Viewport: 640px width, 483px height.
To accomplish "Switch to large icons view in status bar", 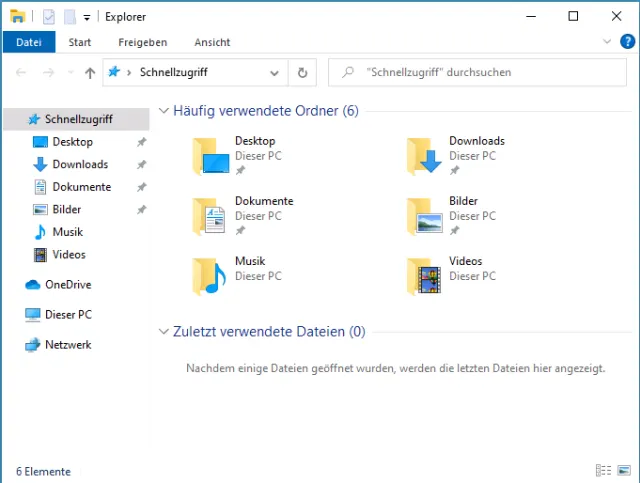I will click(x=624, y=470).
